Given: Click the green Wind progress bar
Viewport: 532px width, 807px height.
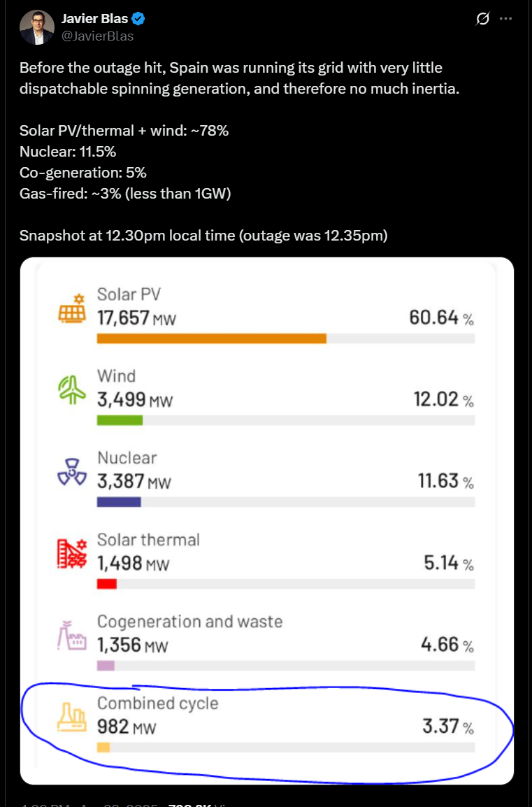Looking at the screenshot, I should click(x=120, y=420).
